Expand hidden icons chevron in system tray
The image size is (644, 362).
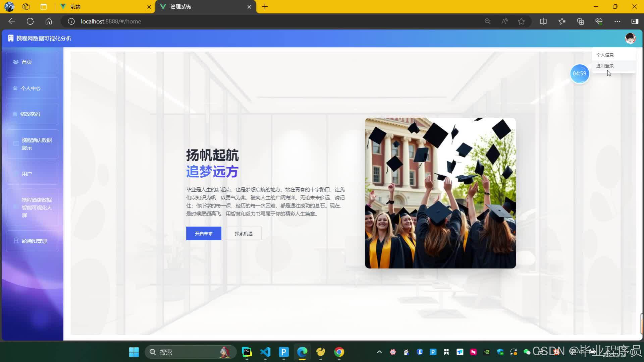pos(379,352)
